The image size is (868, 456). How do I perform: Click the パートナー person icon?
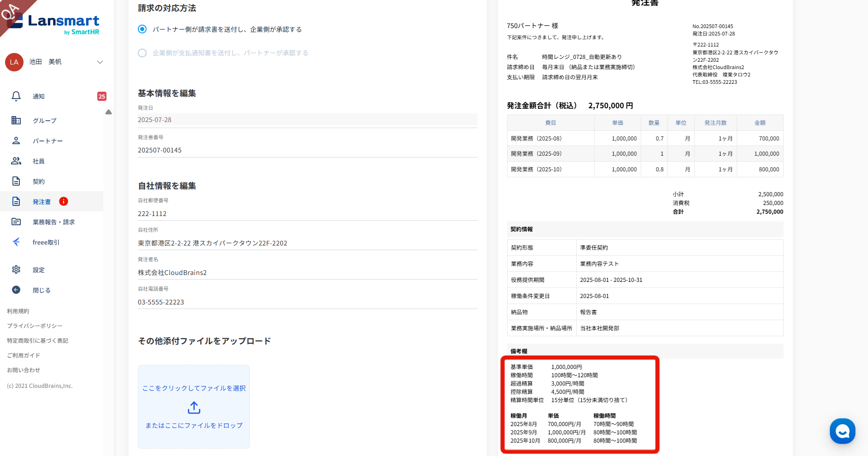tap(16, 140)
